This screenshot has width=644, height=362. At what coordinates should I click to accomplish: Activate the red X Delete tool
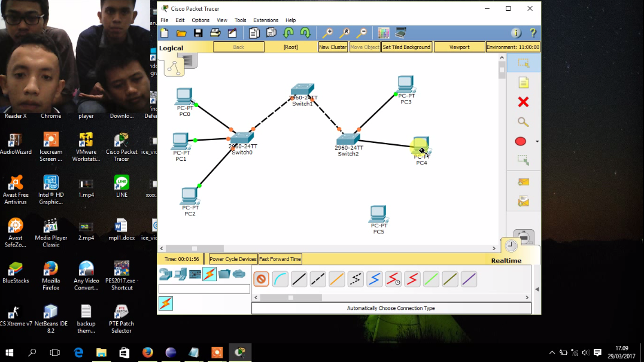pyautogui.click(x=523, y=102)
